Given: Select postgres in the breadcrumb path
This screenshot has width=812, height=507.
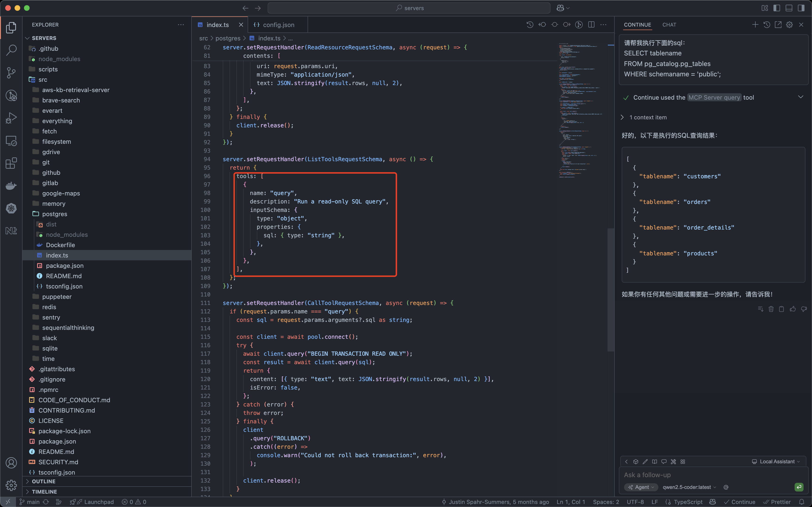Looking at the screenshot, I should (228, 38).
